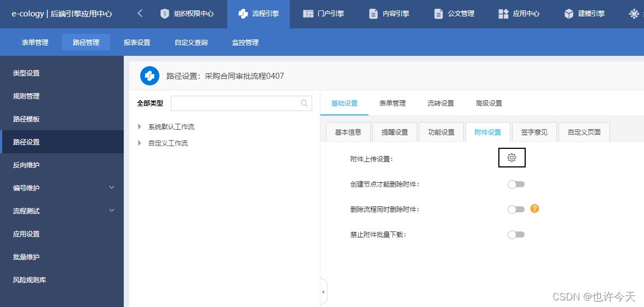The height and width of the screenshot is (307, 644).
Task: Open 批量维护 in the left sidebar
Action: 61,257
